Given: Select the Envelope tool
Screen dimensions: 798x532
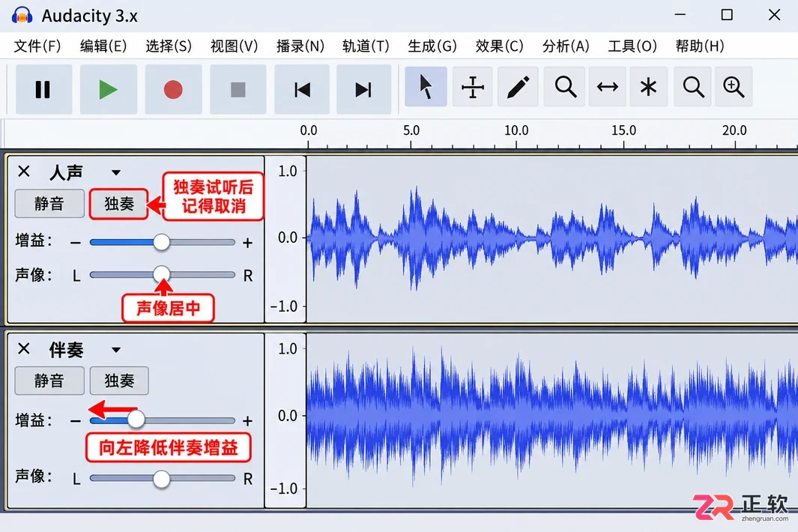Looking at the screenshot, I should (x=472, y=87).
